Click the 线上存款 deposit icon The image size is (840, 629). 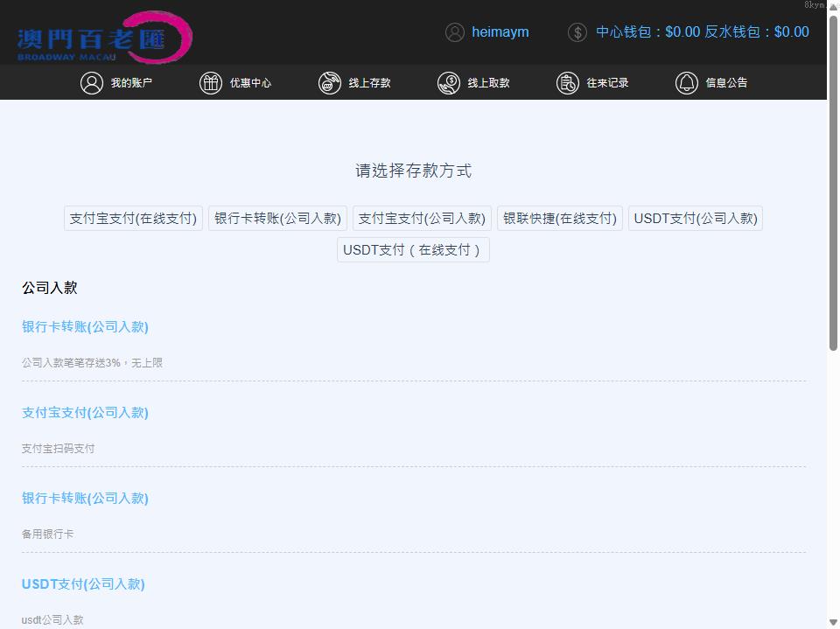(x=330, y=83)
